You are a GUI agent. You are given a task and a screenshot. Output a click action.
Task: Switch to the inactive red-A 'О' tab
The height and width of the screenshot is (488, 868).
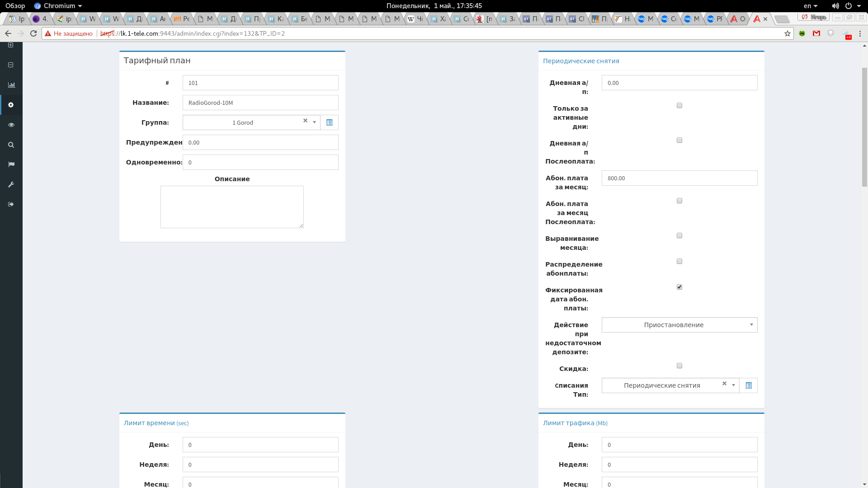(738, 19)
